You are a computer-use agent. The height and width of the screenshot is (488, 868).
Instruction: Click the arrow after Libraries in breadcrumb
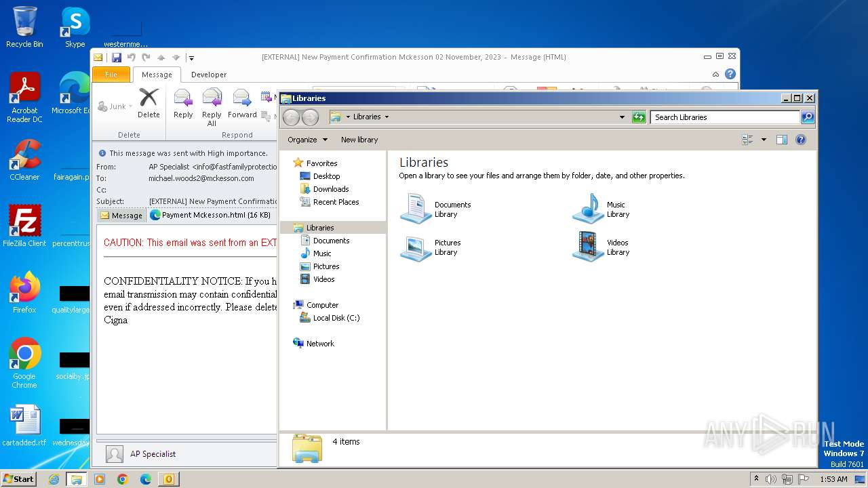(x=387, y=117)
